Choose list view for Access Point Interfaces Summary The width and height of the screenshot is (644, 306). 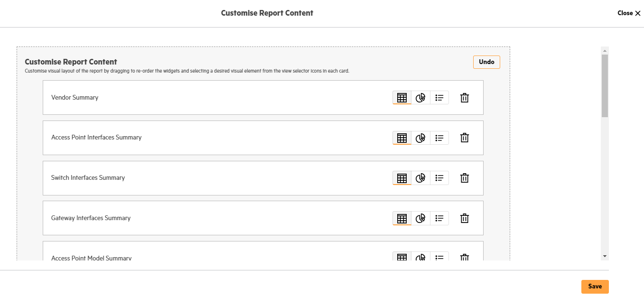439,138
